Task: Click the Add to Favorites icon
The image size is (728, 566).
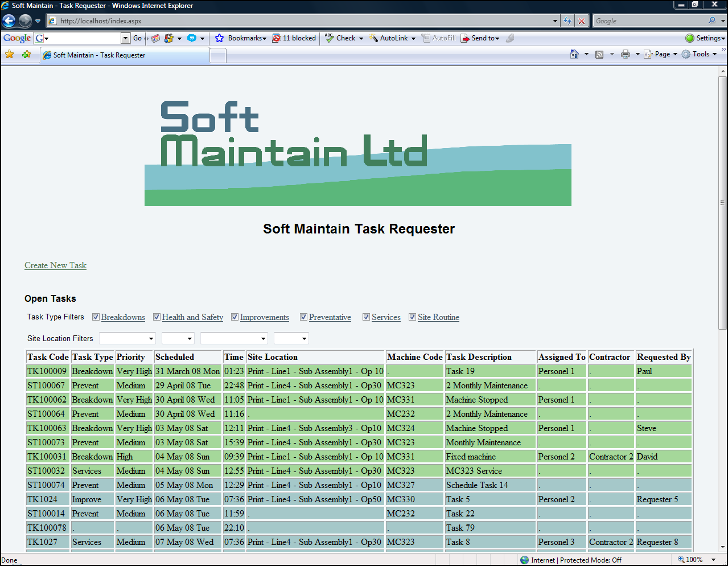Action: 26,55
